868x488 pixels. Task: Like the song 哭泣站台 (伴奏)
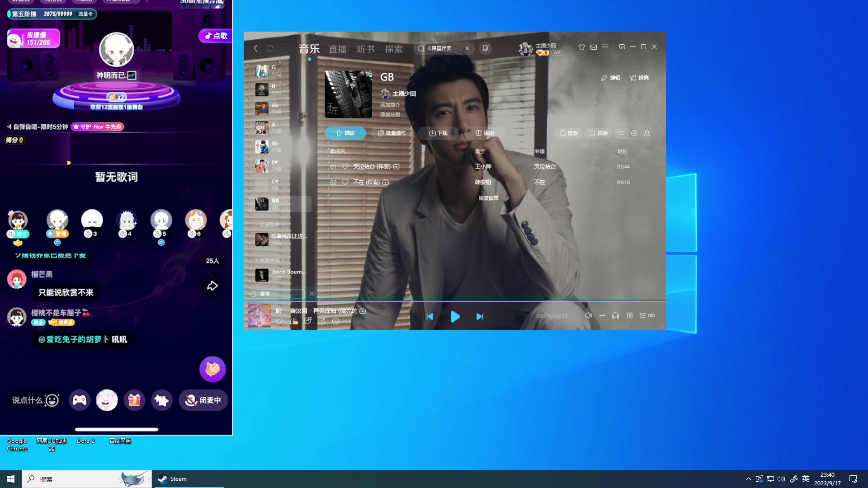pyautogui.click(x=345, y=167)
